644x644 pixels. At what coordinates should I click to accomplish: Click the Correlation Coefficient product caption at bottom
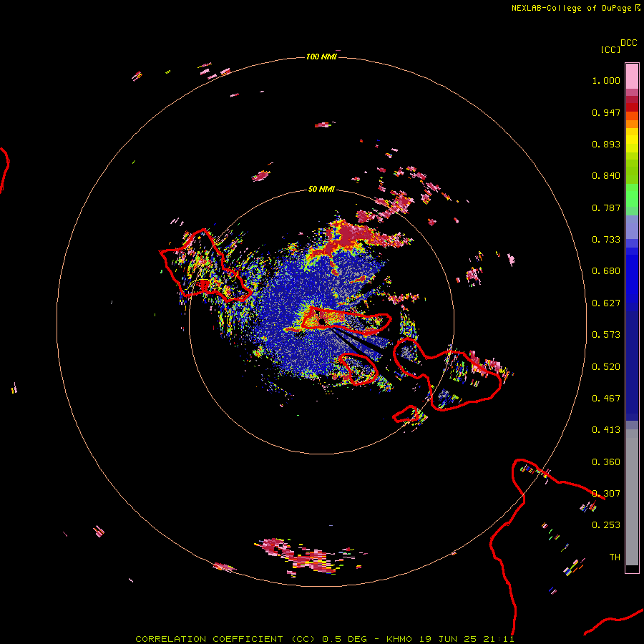(324, 639)
